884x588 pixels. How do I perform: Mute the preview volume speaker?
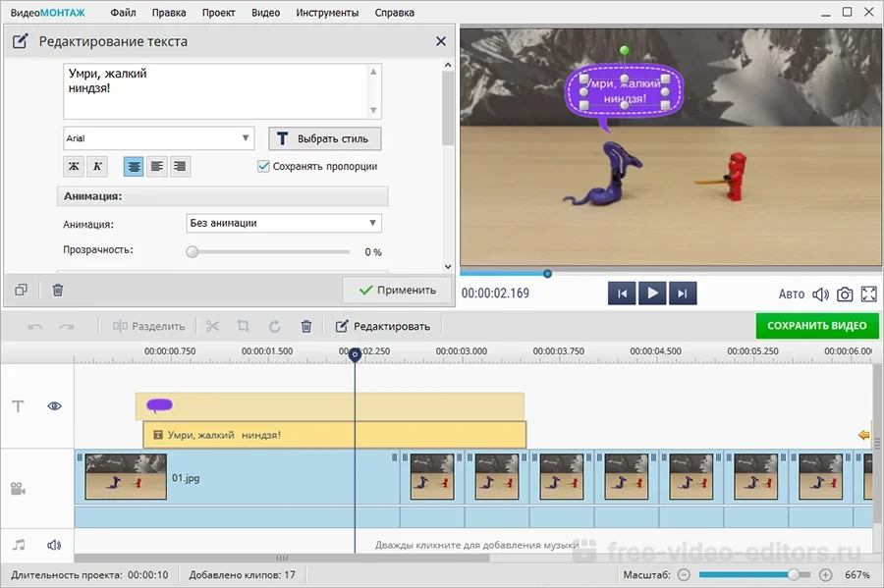tap(821, 294)
